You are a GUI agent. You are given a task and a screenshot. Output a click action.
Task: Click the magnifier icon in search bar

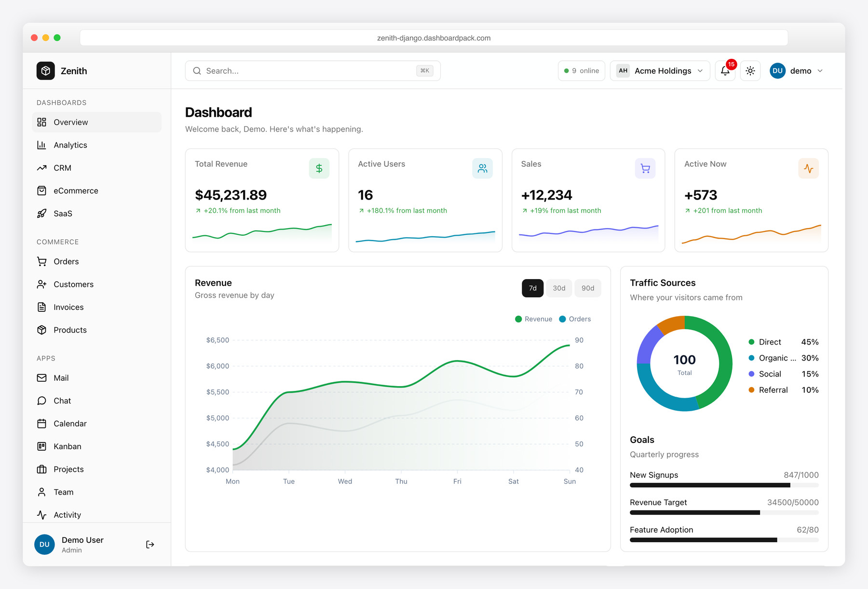197,71
